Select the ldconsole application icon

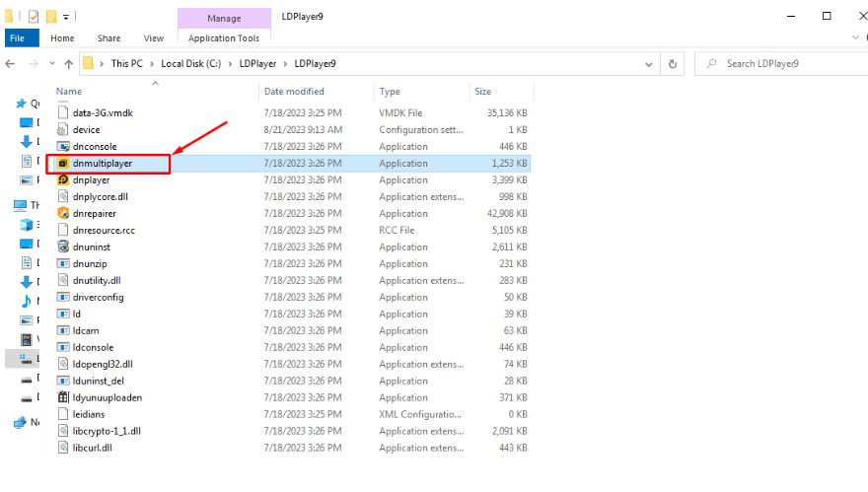click(63, 347)
